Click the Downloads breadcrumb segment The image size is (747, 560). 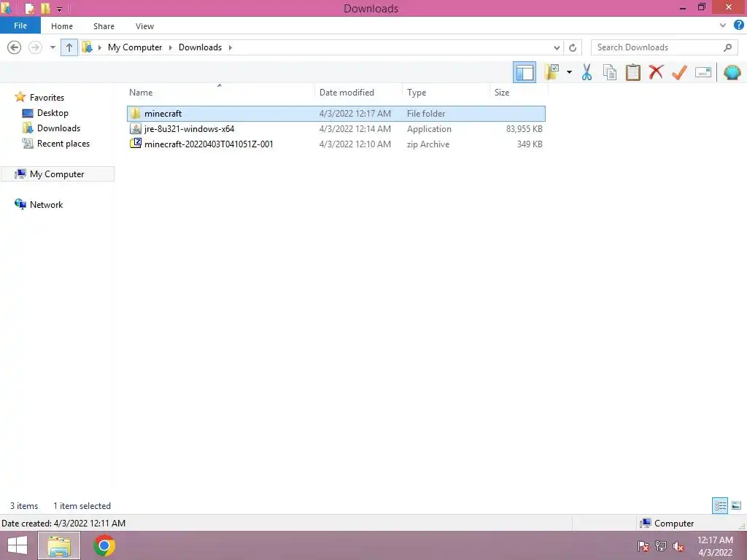tap(200, 47)
